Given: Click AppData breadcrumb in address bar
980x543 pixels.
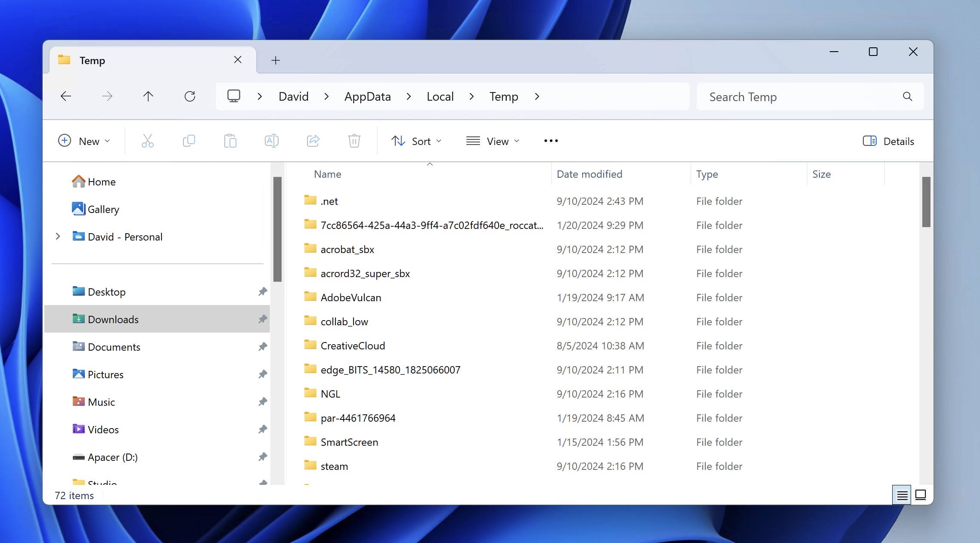Looking at the screenshot, I should pos(368,96).
